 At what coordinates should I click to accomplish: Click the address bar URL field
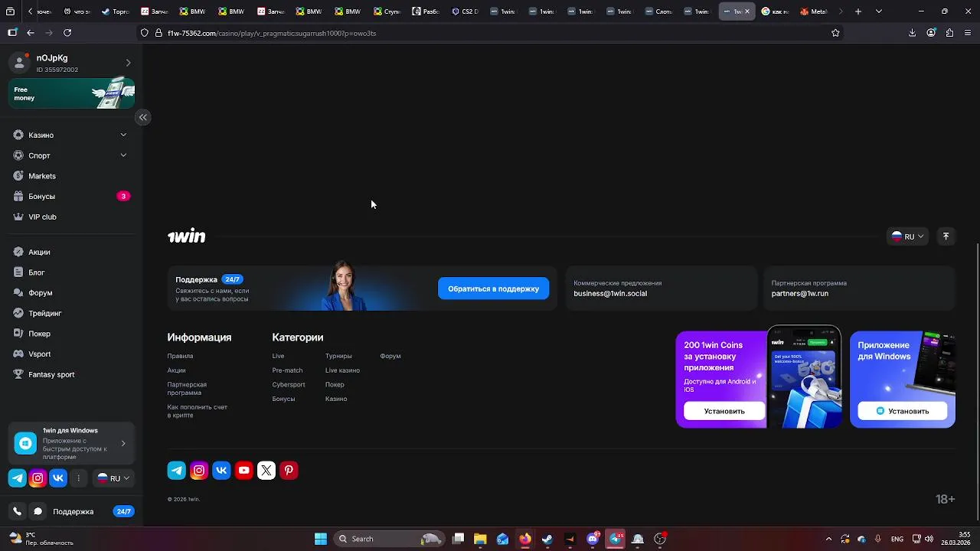(x=490, y=33)
